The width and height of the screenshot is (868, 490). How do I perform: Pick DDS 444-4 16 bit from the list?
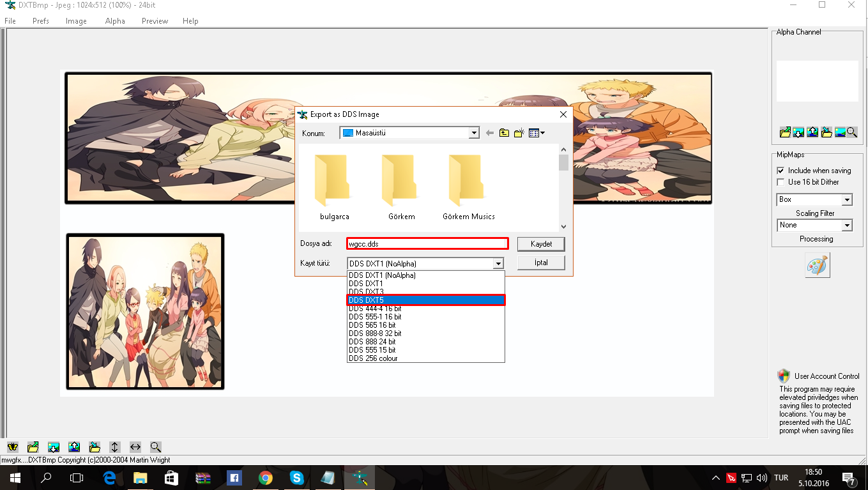pos(426,309)
